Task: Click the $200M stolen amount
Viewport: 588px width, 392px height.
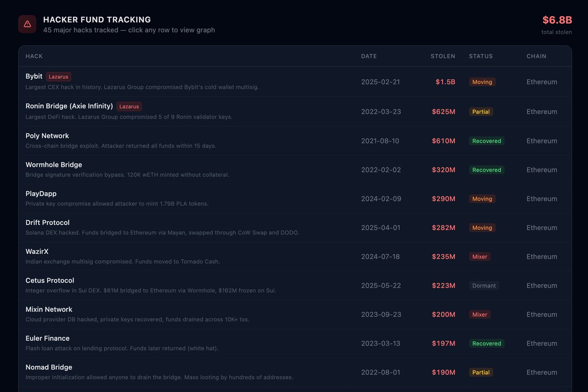Action: (443, 314)
